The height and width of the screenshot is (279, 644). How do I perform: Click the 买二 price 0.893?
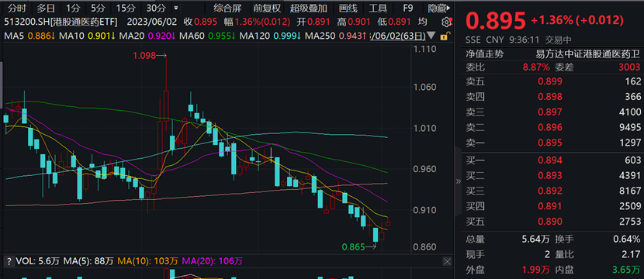point(550,176)
